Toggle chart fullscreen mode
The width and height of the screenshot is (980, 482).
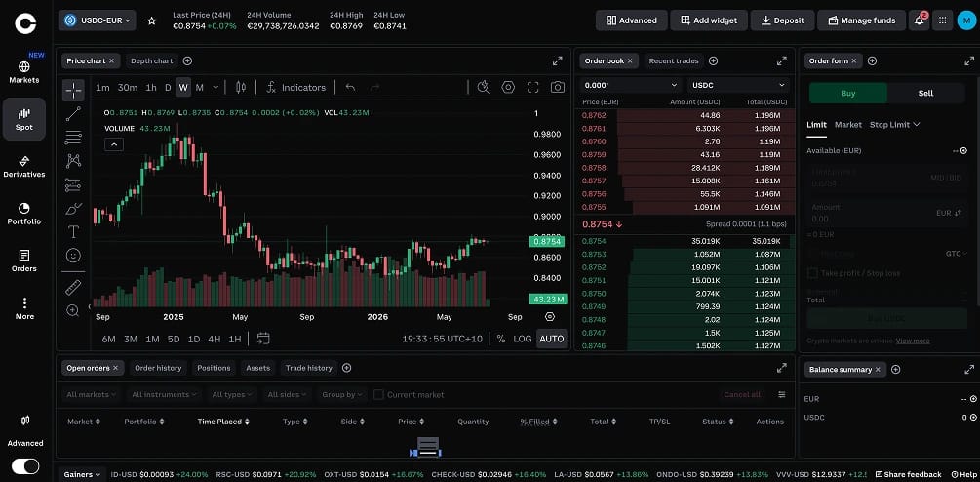(532, 87)
